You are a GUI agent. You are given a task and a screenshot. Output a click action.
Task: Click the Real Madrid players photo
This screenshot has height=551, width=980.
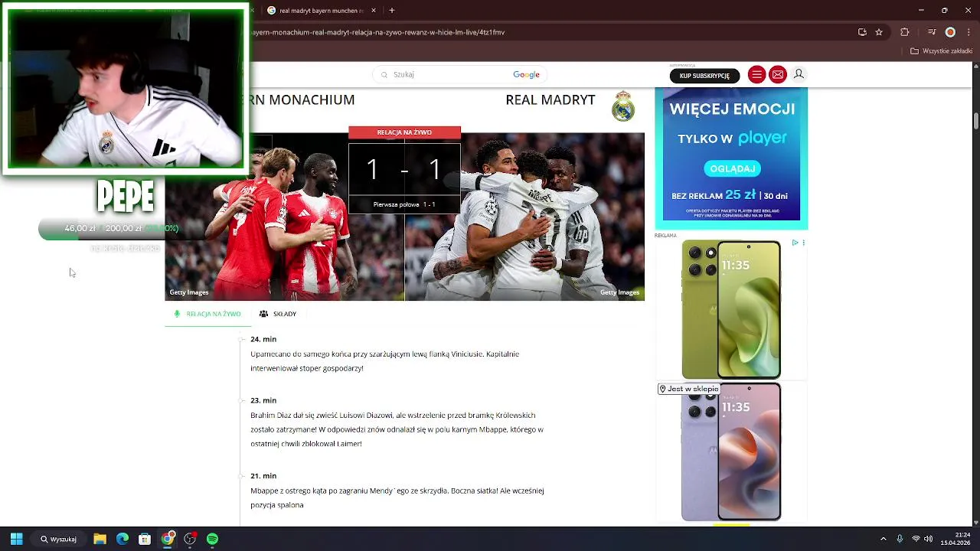[x=524, y=217]
